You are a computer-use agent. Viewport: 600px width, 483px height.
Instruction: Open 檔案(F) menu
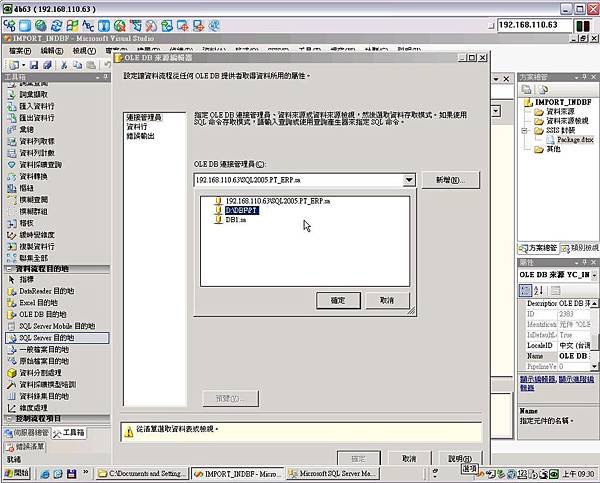click(20, 51)
